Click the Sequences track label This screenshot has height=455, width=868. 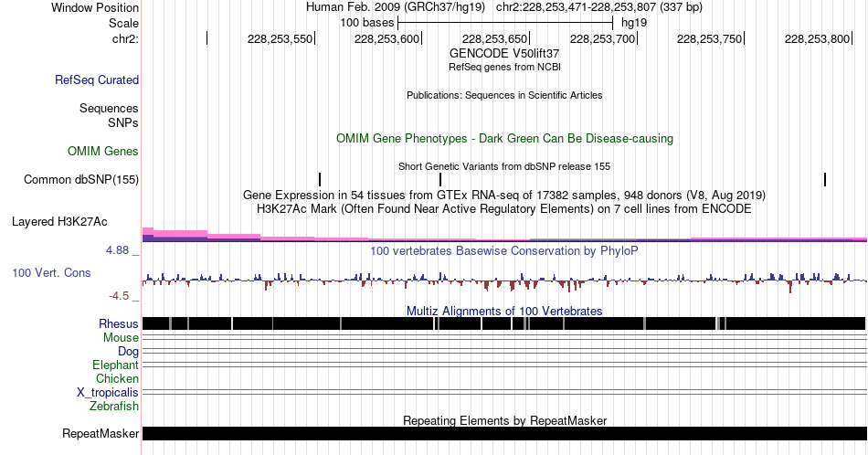[x=109, y=108]
